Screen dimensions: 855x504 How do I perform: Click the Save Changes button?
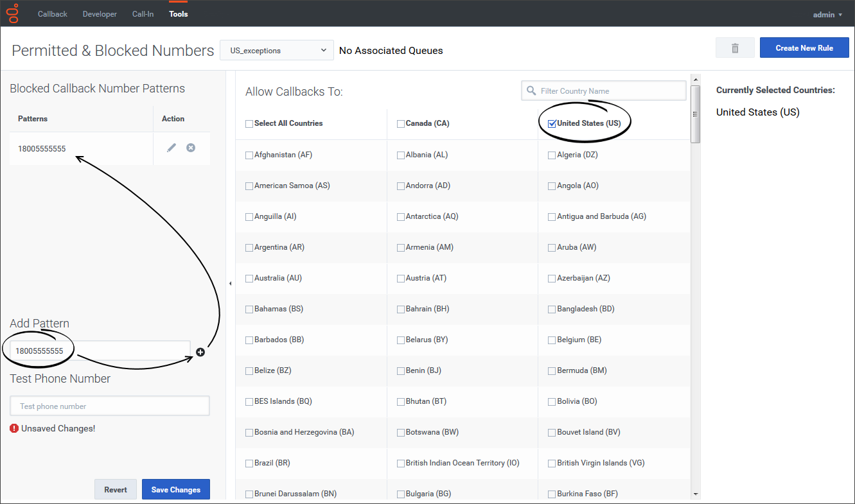click(x=175, y=490)
